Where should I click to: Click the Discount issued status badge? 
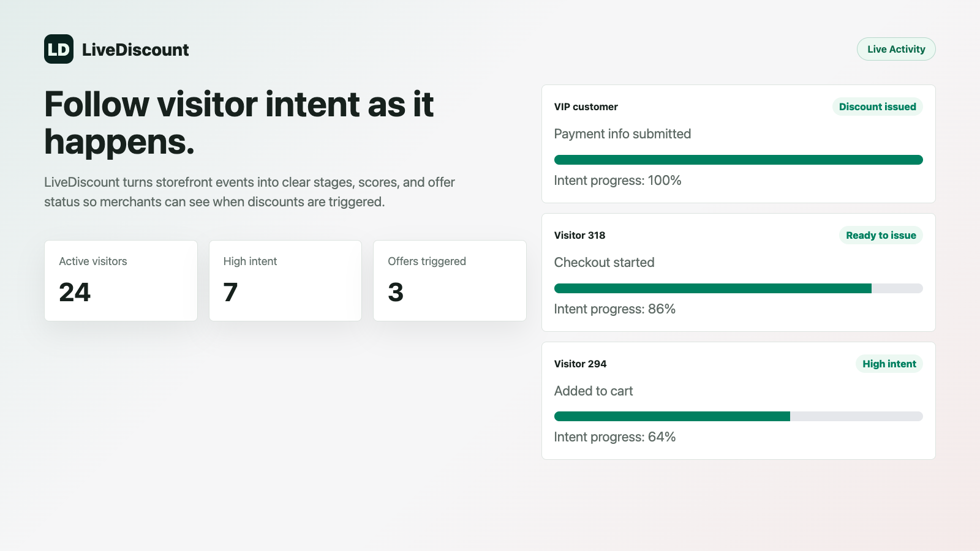(877, 107)
